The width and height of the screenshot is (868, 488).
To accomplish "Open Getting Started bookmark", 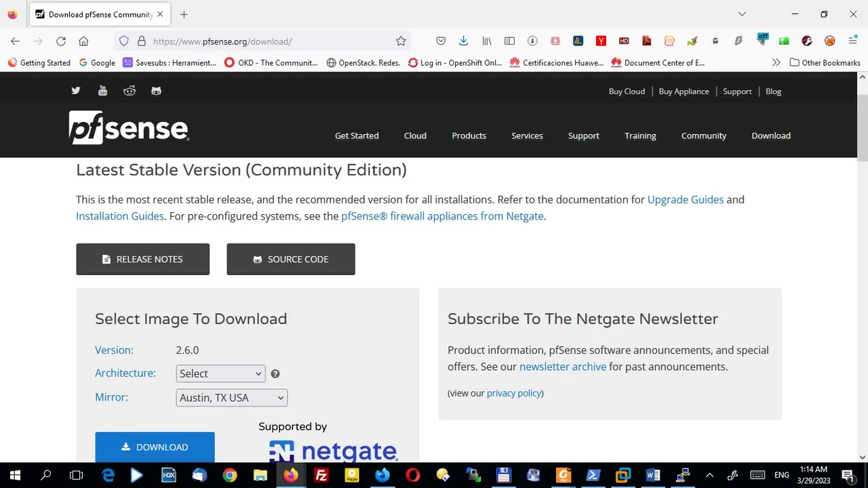I will pos(39,62).
